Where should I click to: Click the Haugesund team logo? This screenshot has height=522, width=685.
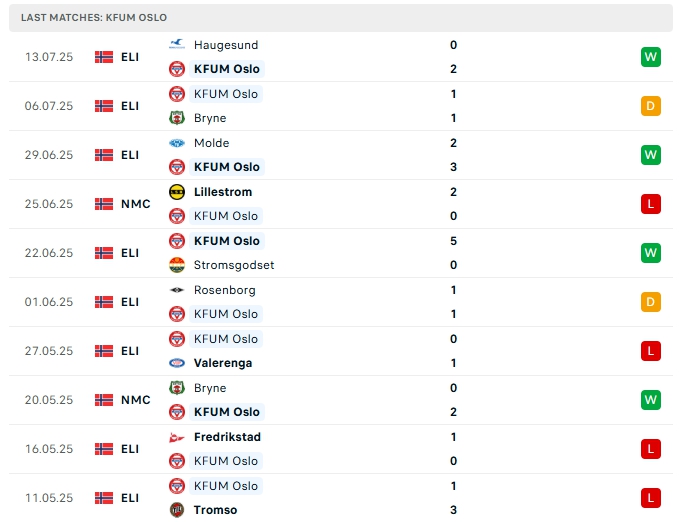point(177,45)
